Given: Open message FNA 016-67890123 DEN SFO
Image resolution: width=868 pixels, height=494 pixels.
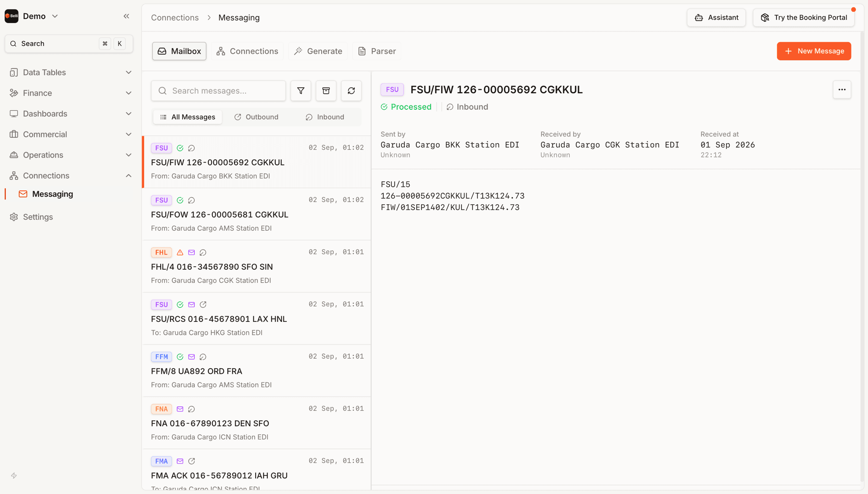Looking at the screenshot, I should [256, 423].
